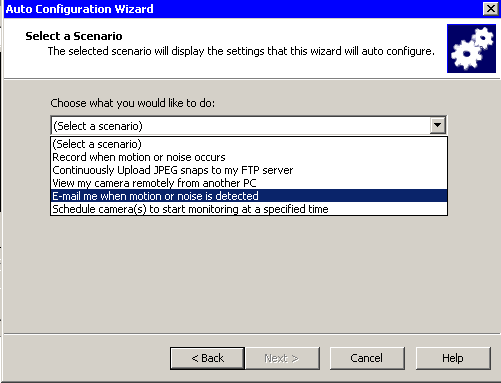
Task: Click the empty gray panel below the list
Action: point(250,273)
